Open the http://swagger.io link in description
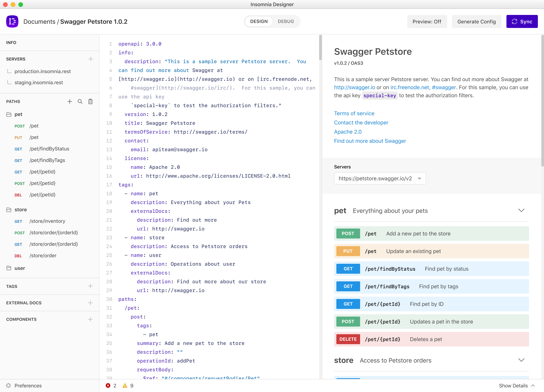544x392 pixels. pos(354,87)
